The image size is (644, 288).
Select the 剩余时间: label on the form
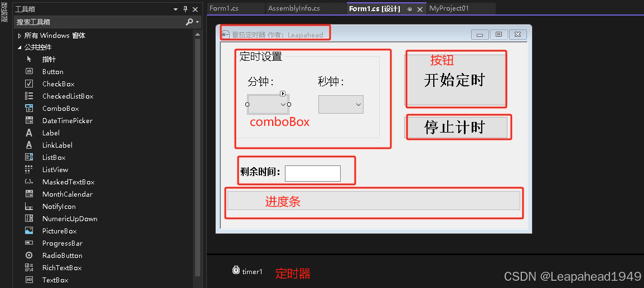[260, 172]
